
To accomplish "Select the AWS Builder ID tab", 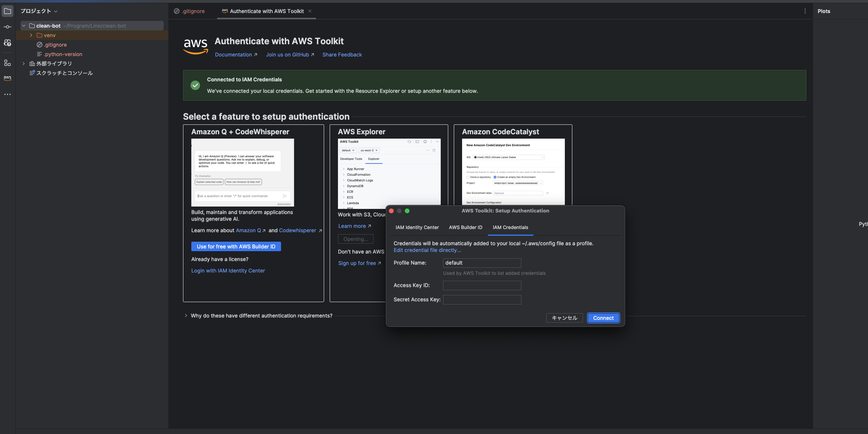I will tap(465, 227).
